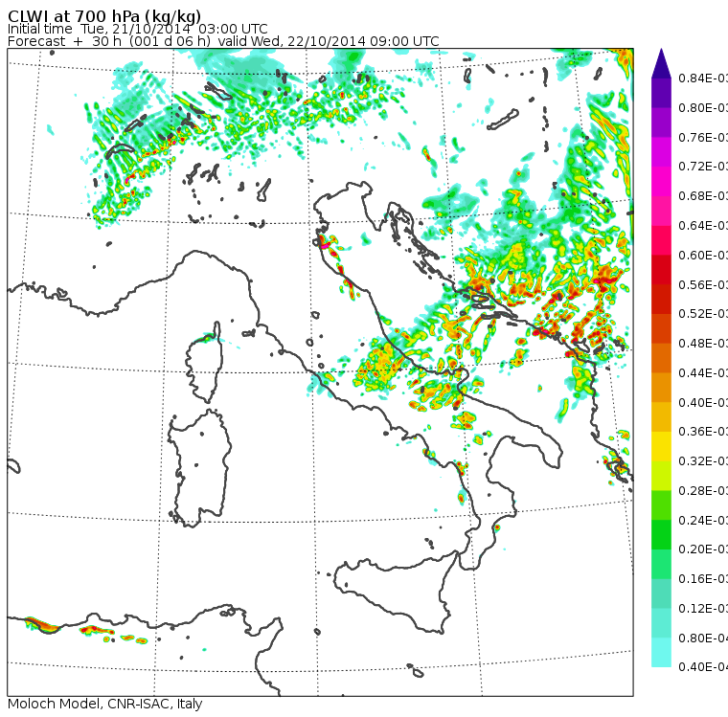Click inside the Sardinia island outline
The height and width of the screenshot is (717, 728).
pyautogui.click(x=200, y=469)
